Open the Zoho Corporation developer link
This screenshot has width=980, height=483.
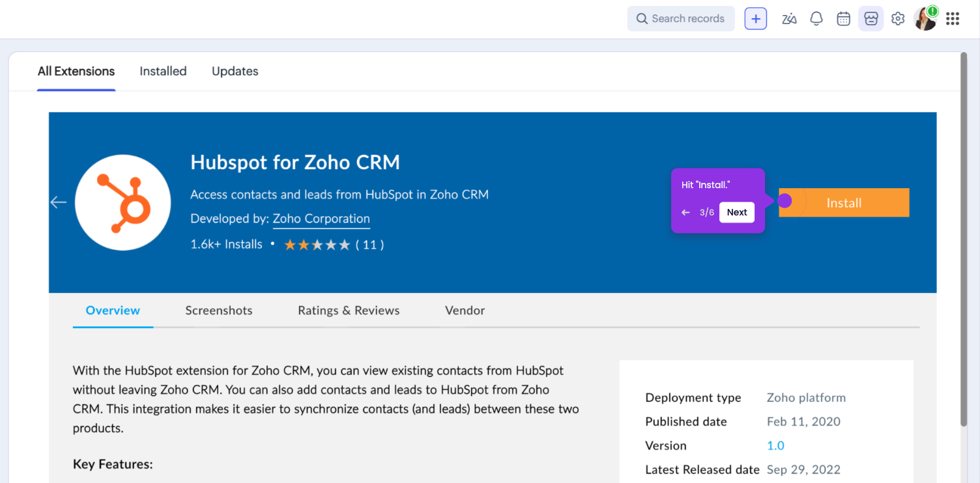click(x=321, y=219)
